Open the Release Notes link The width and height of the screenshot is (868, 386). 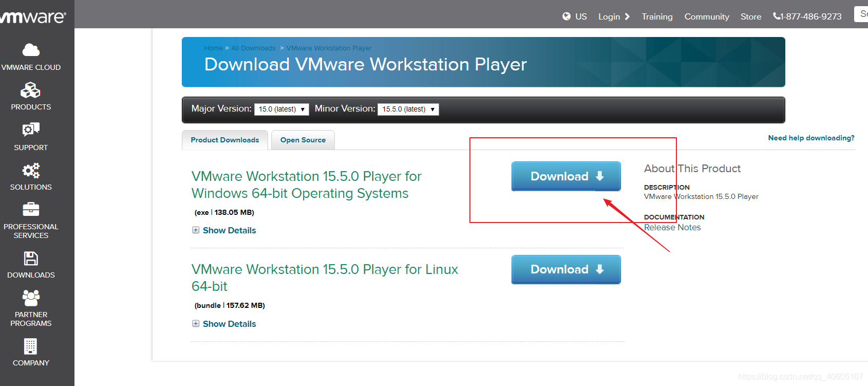click(x=672, y=227)
